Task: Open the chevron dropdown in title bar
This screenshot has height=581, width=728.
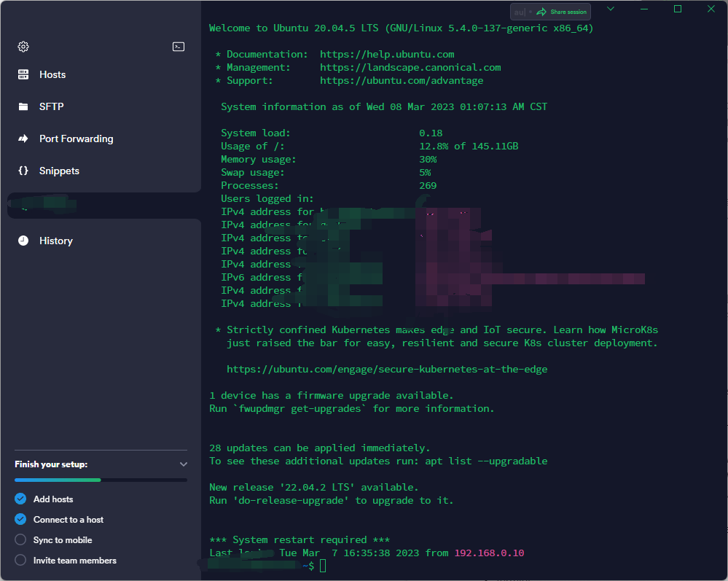Action: tap(611, 9)
